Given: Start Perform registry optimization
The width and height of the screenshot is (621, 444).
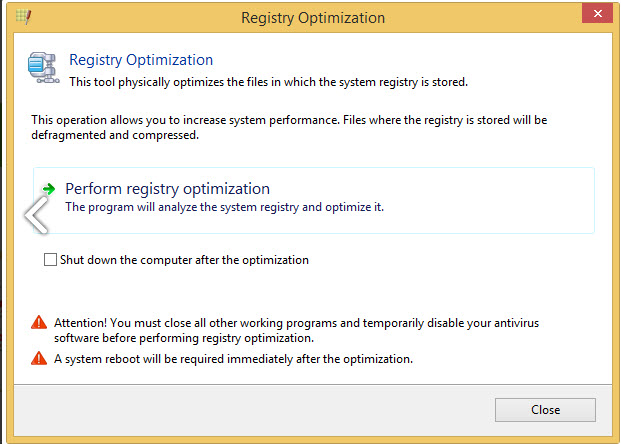Looking at the screenshot, I should [168, 188].
